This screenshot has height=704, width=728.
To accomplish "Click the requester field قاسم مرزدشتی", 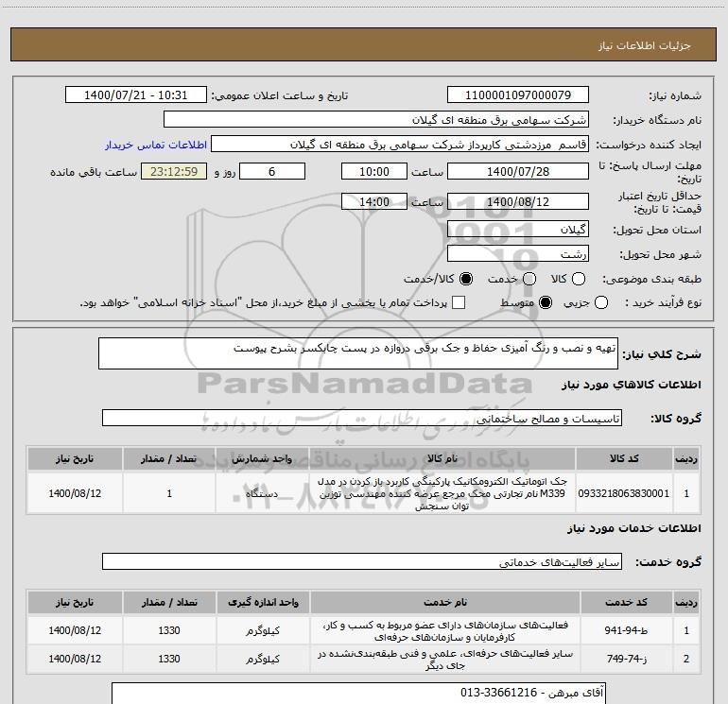I will coord(400,145).
